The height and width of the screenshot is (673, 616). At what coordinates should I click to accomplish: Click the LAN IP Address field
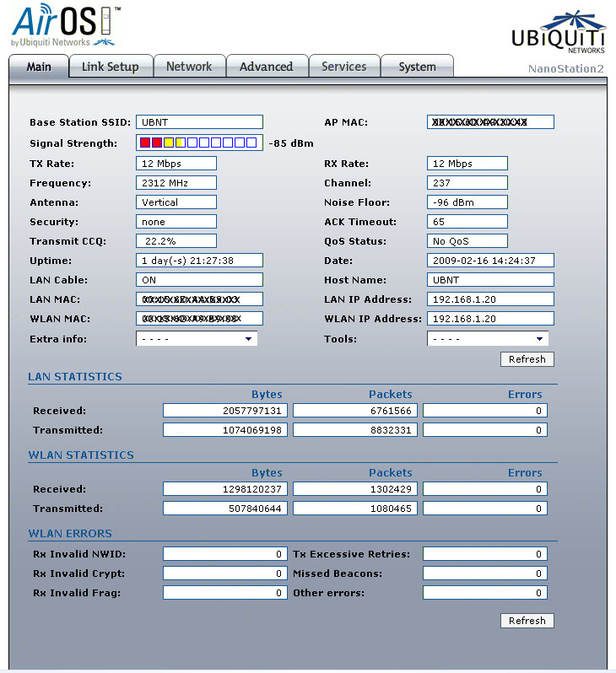pyautogui.click(x=490, y=299)
